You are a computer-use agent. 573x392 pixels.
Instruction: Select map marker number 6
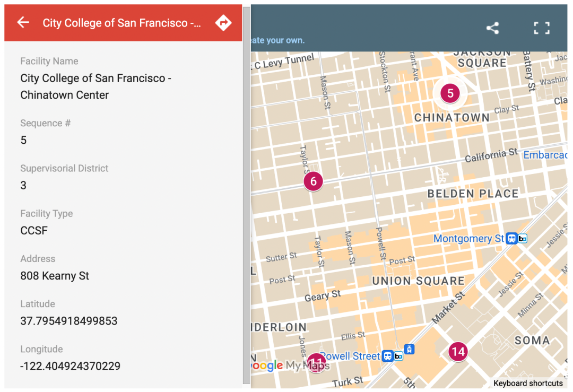pos(313,181)
